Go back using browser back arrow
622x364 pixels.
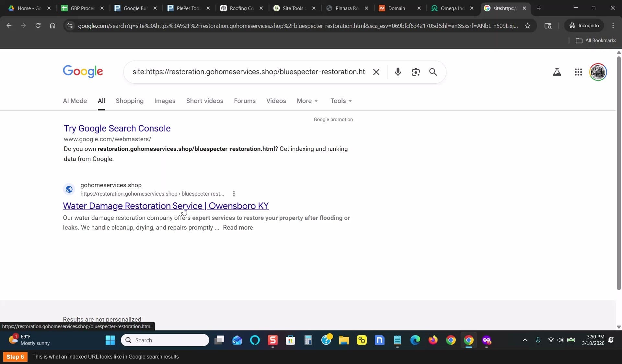point(9,26)
